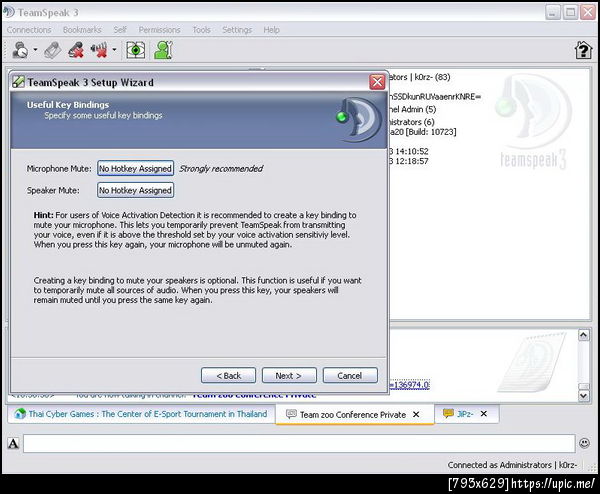Toggle the Mute Speakers toolbar icon
The height and width of the screenshot is (494, 600).
[99, 50]
